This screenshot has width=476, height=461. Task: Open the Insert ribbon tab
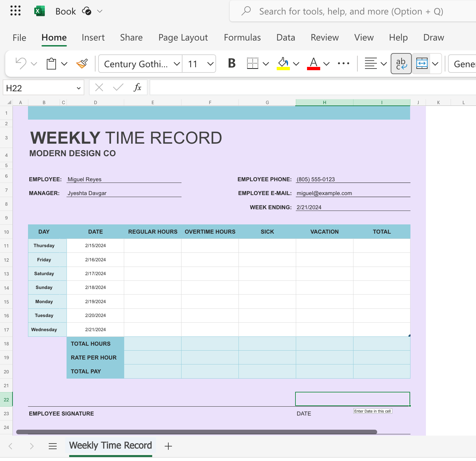click(x=93, y=38)
